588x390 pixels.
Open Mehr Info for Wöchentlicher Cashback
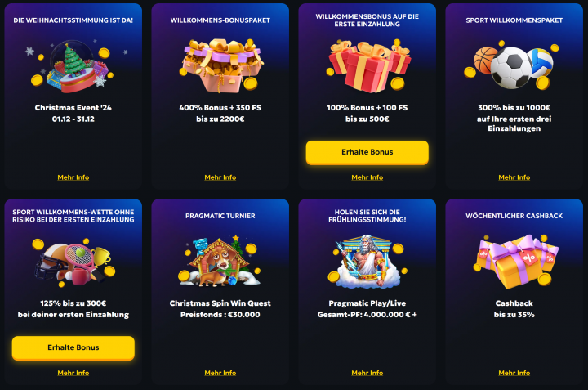pos(514,373)
